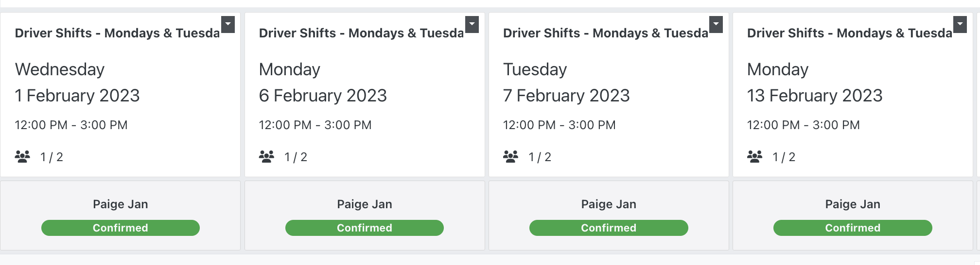Click Confirmed badge under 1 February shift
This screenshot has width=980, height=265.
coord(121,228)
